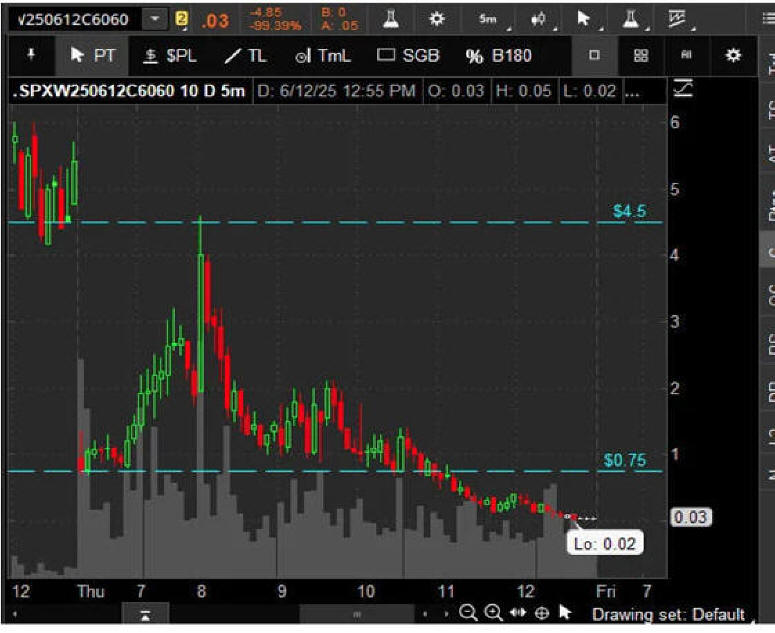This screenshot has width=775, height=633.
Task: Click the 10 label on time axis
Action: (365, 591)
